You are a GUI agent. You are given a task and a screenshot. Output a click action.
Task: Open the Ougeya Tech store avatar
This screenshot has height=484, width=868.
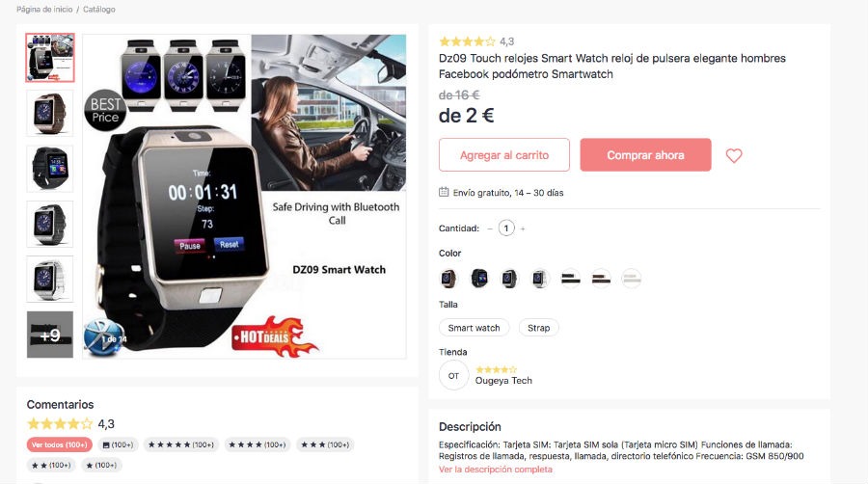pos(453,376)
